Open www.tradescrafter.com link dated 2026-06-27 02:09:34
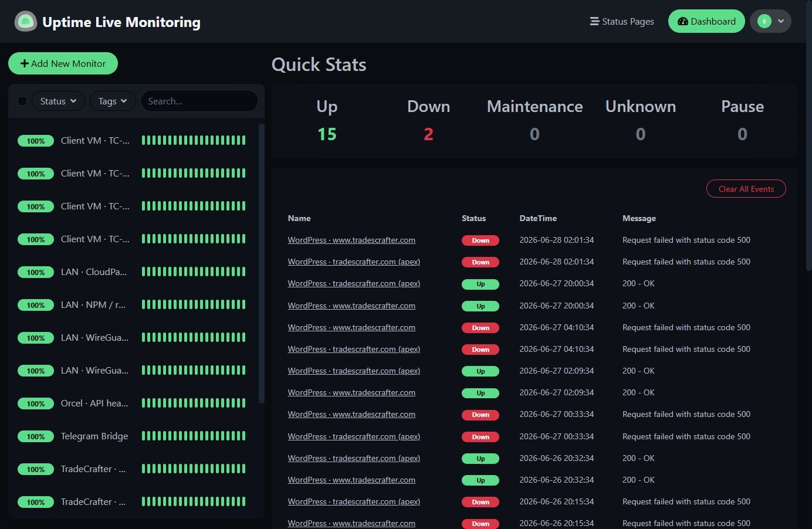Image resolution: width=812 pixels, height=529 pixels. pos(351,392)
